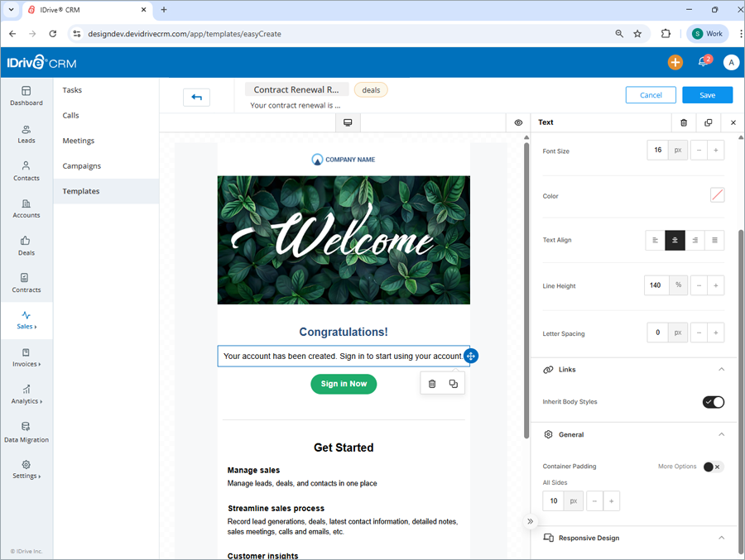Click the move handle on the text block

pyautogui.click(x=470, y=356)
